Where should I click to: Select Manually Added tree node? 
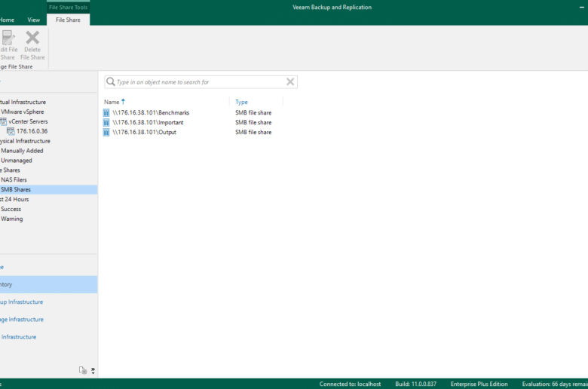22,151
